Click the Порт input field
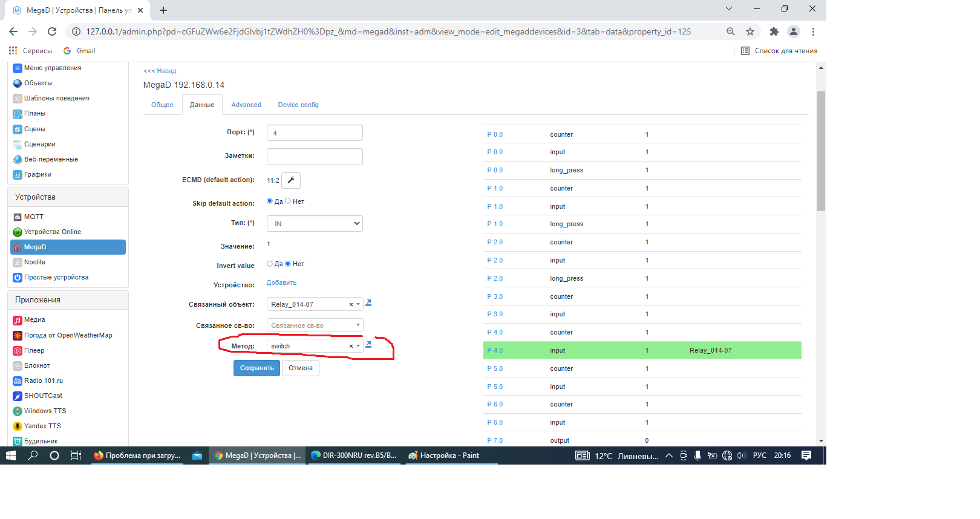Image resolution: width=980 pixels, height=519 pixels. pos(315,132)
